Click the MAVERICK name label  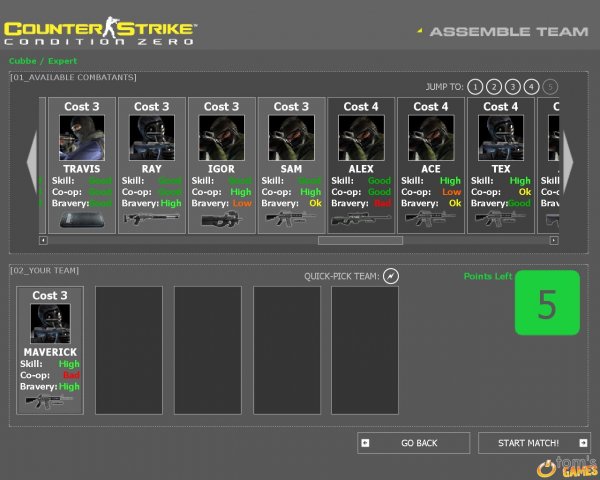pos(50,352)
